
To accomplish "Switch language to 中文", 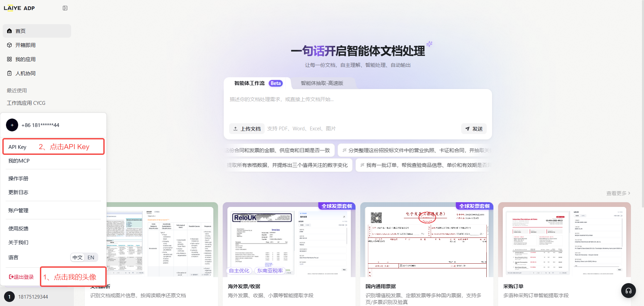I will [77, 257].
